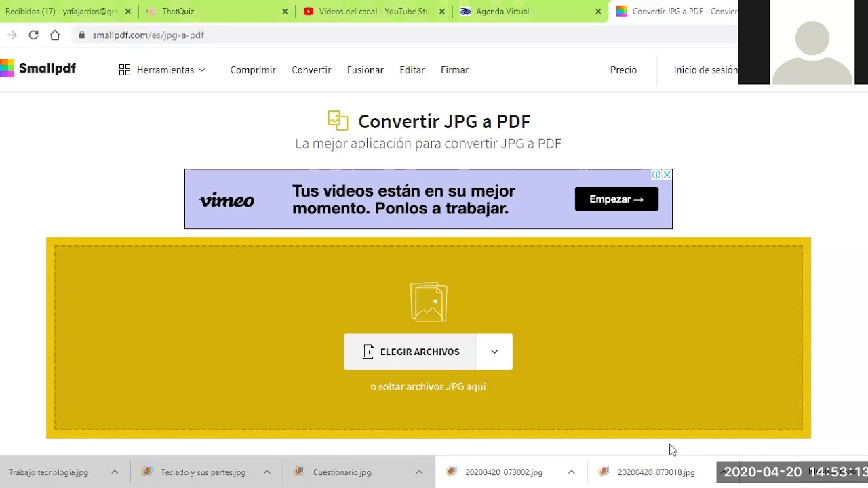The width and height of the screenshot is (868, 488).
Task: Click the Vimeo logo in the ad
Action: [226, 201]
